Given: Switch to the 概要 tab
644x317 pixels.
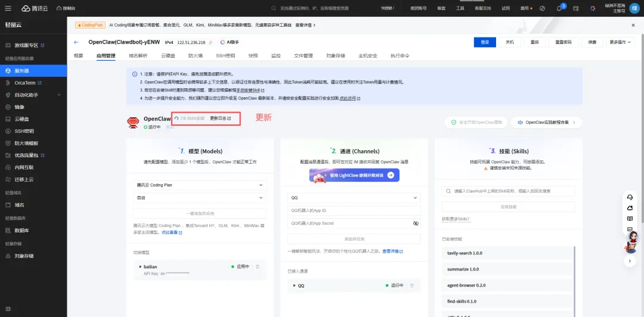Looking at the screenshot, I should point(79,56).
